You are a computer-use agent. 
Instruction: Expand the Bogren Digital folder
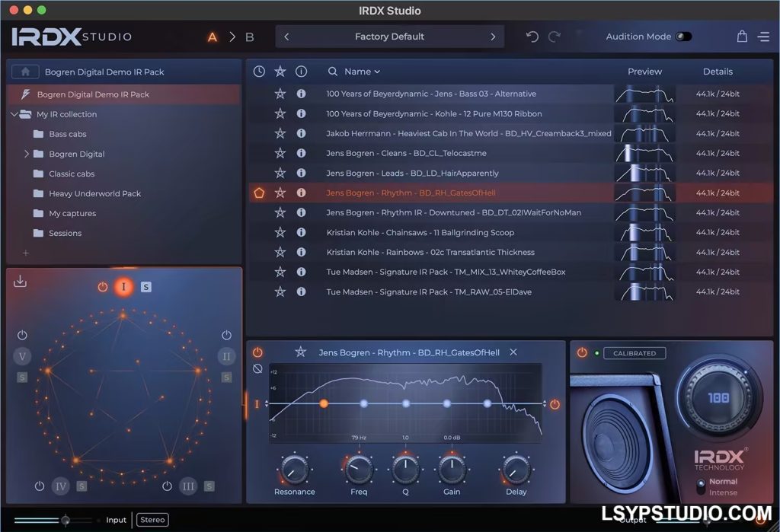tap(27, 155)
